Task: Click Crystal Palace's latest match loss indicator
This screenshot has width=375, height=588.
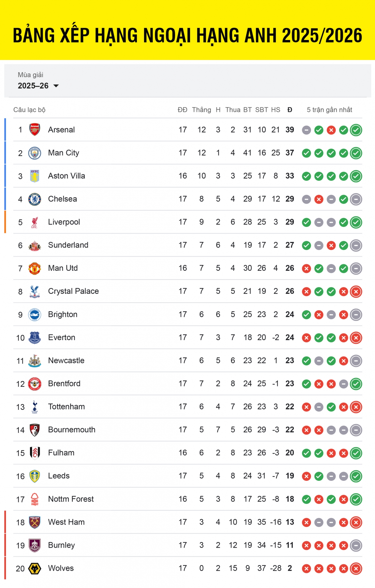Action: click(356, 292)
